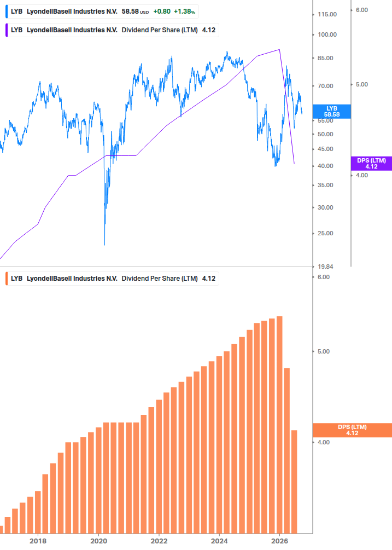Screen dimensions: 392x550
Task: Click the +1.38% change value in the legend
Action: coord(184,11)
